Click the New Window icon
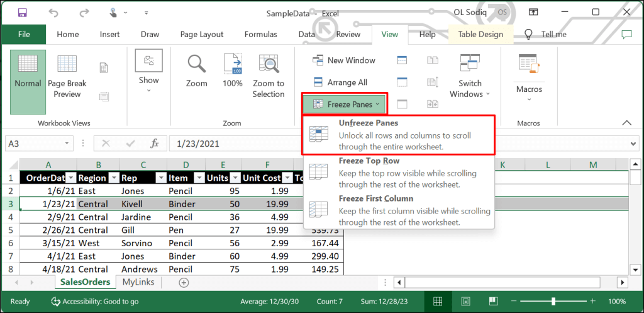The width and height of the screenshot is (644, 313). 344,60
